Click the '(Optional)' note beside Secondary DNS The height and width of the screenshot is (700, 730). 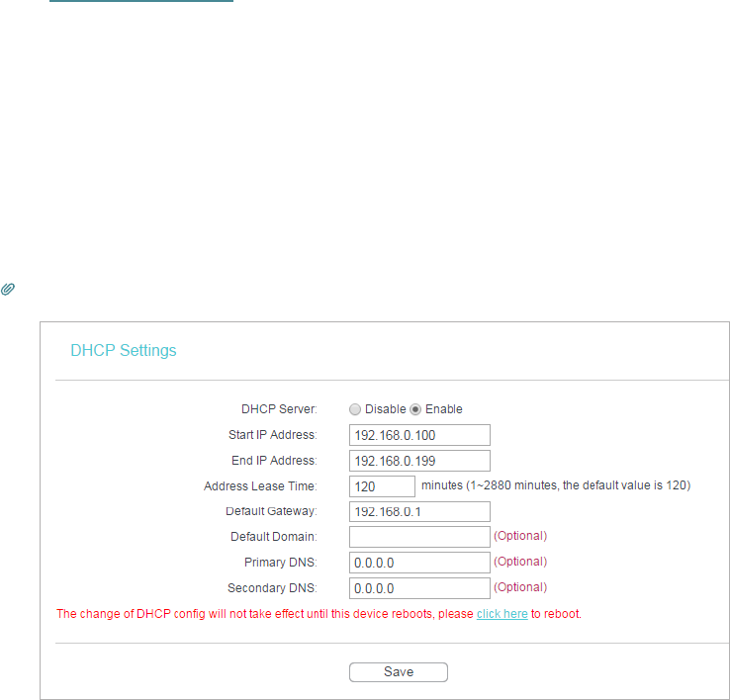click(520, 587)
